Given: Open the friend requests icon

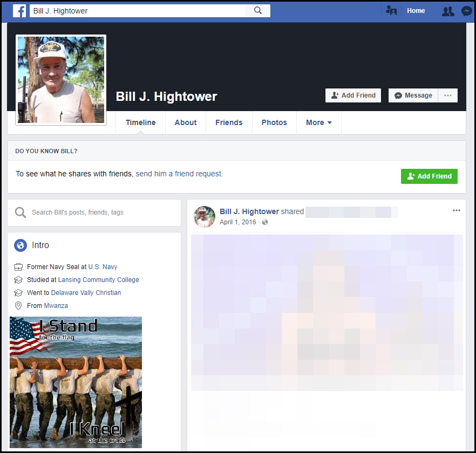Looking at the screenshot, I should pyautogui.click(x=447, y=11).
